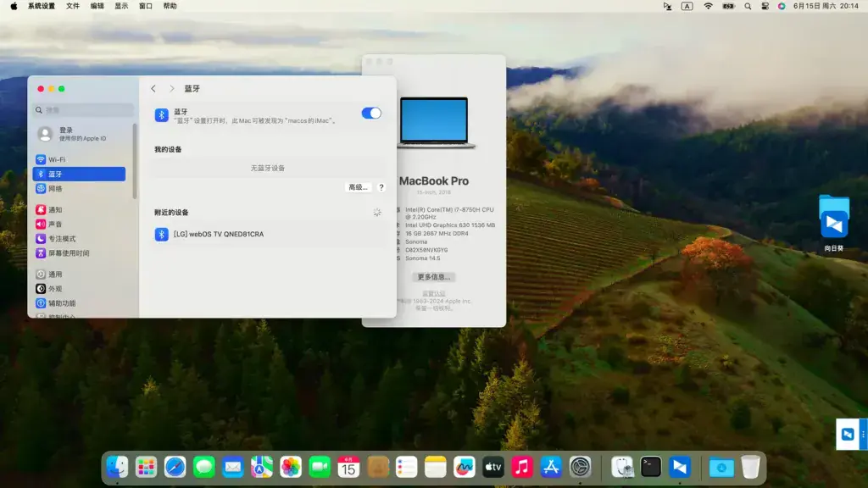Launch FaceTime from the Dock

320,468
